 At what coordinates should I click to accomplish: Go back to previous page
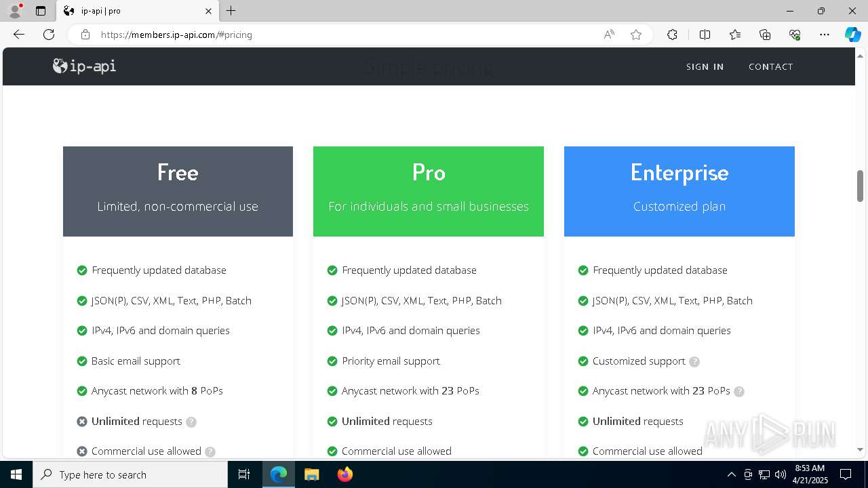coord(19,35)
